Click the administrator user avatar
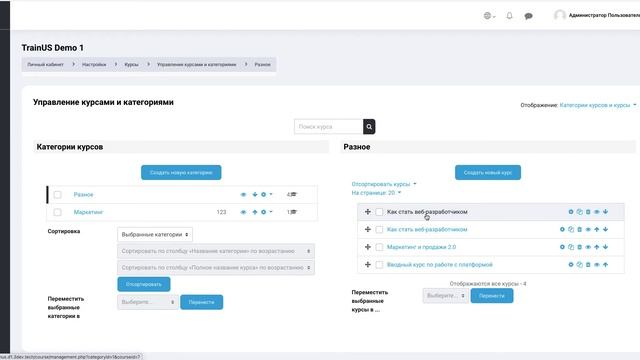Image resolution: width=640 pixels, height=360 pixels. click(x=560, y=15)
